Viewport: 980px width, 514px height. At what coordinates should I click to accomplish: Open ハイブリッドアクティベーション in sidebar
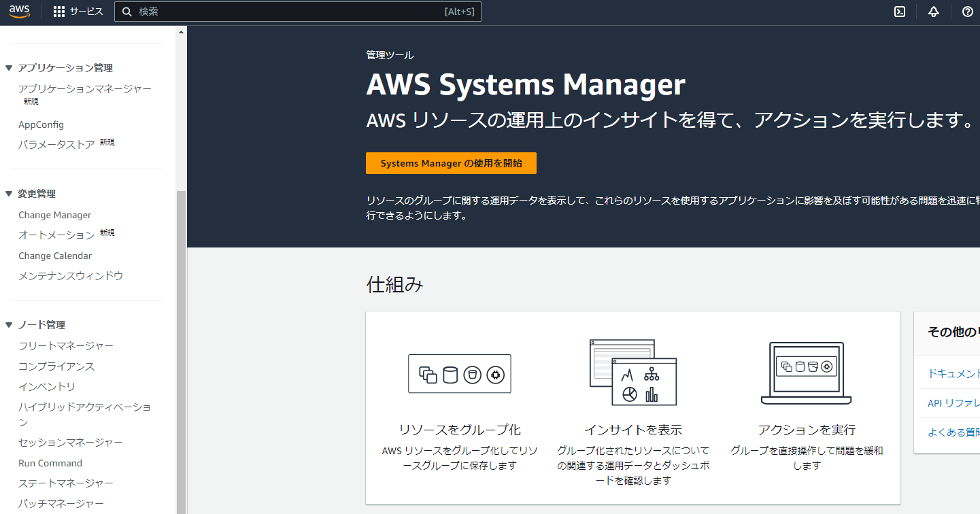coord(85,414)
